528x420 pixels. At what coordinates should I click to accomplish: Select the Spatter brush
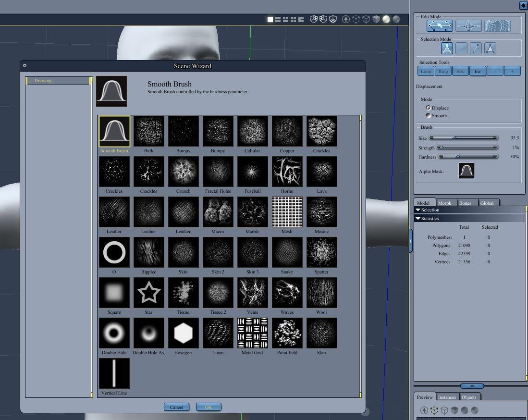(x=321, y=252)
